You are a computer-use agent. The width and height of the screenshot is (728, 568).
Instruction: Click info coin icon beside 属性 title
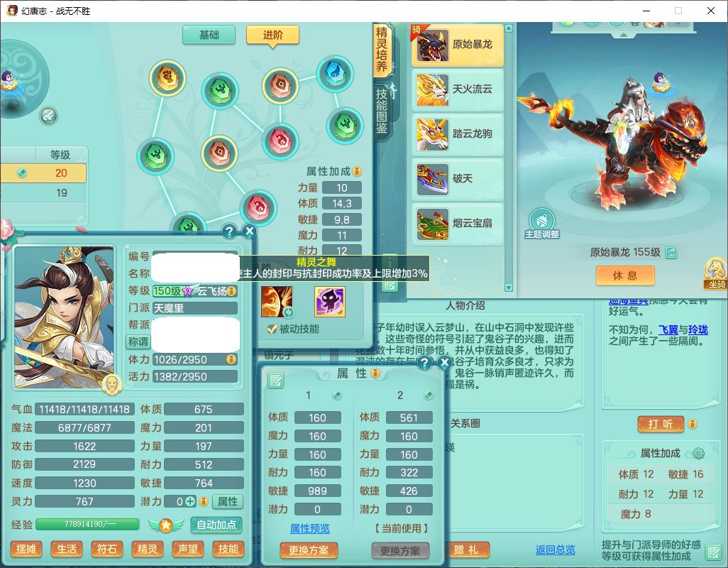[375, 373]
